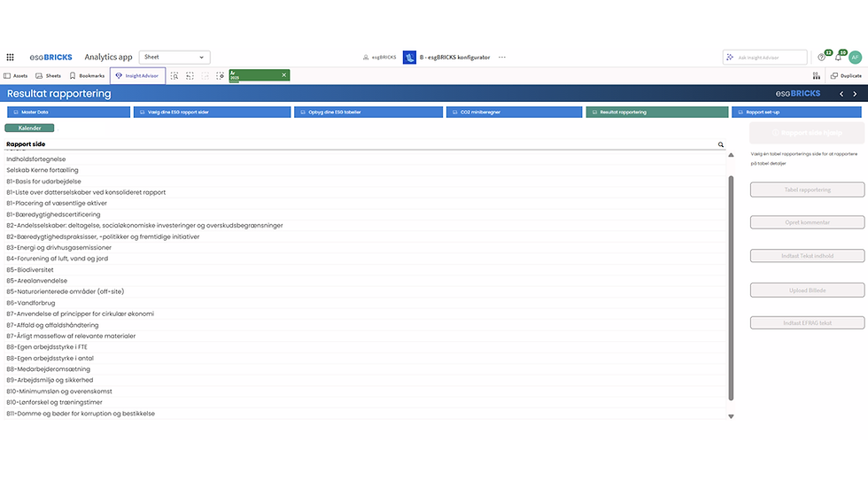868x488 pixels.
Task: Focus the Ask Insight Advisor field
Action: point(765,57)
